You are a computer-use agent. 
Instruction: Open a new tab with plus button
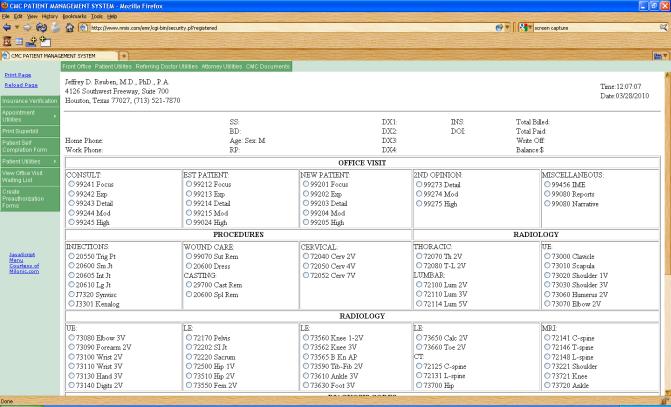click(x=124, y=55)
